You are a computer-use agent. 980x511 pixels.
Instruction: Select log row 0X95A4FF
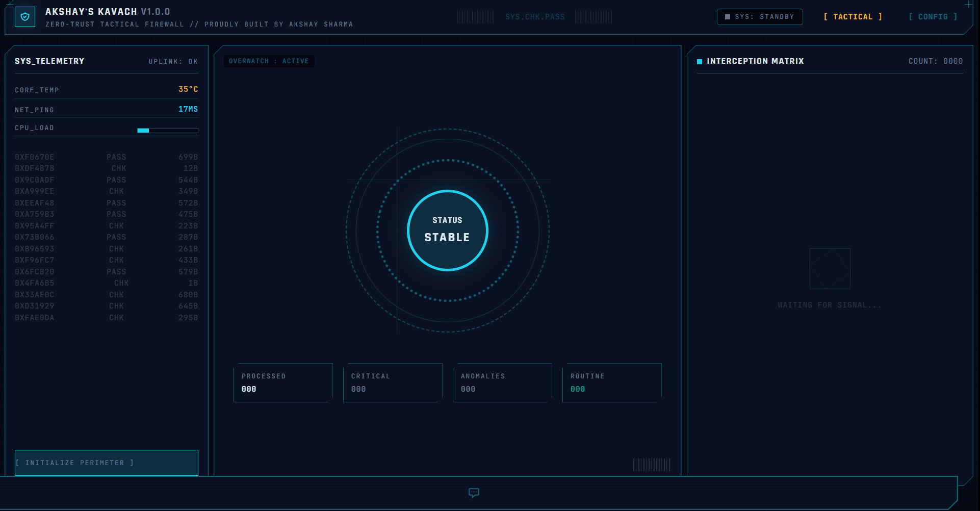[107, 226]
